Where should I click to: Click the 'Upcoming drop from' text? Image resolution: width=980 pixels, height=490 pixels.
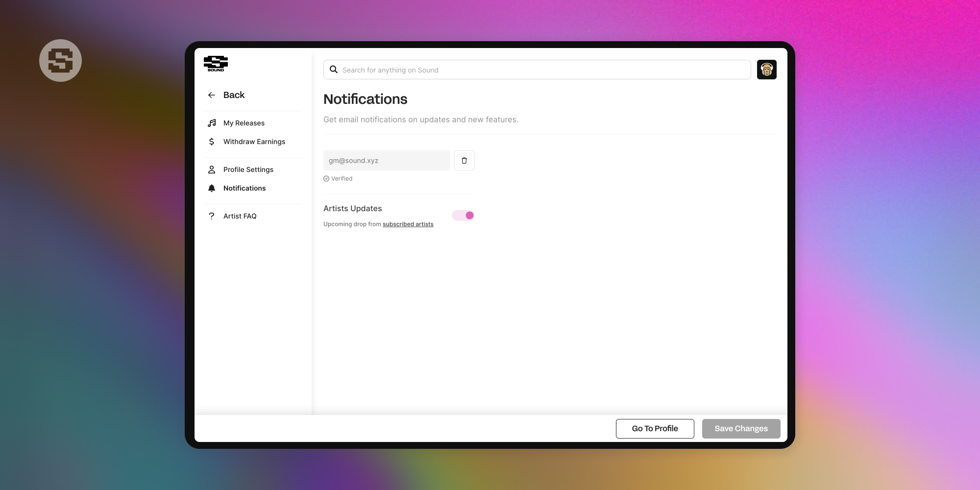(x=352, y=224)
